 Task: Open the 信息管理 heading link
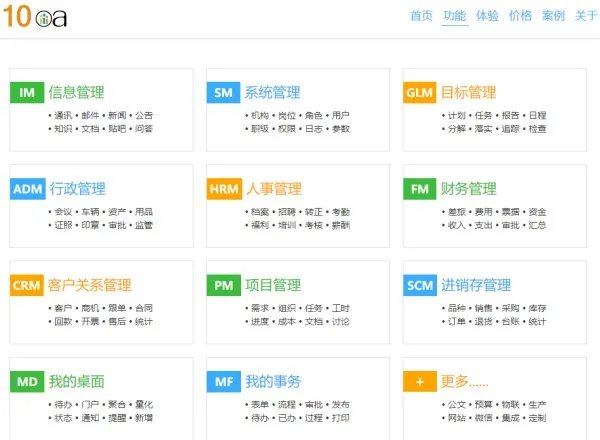point(76,93)
